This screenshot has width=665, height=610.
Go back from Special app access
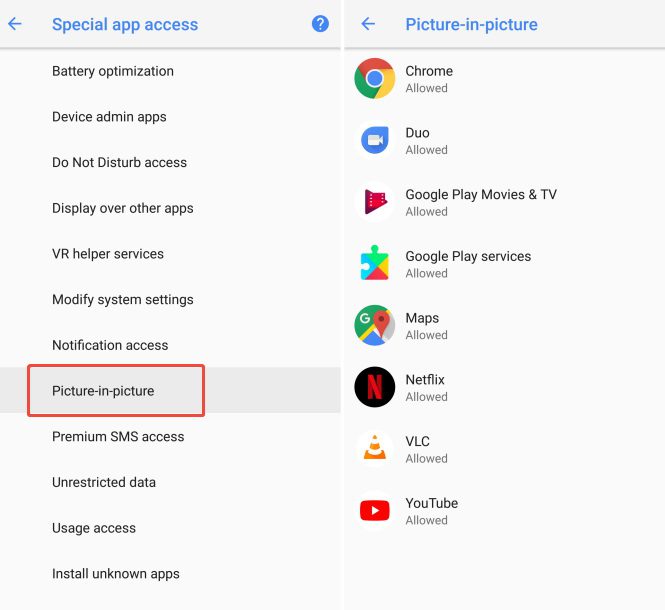(15, 24)
